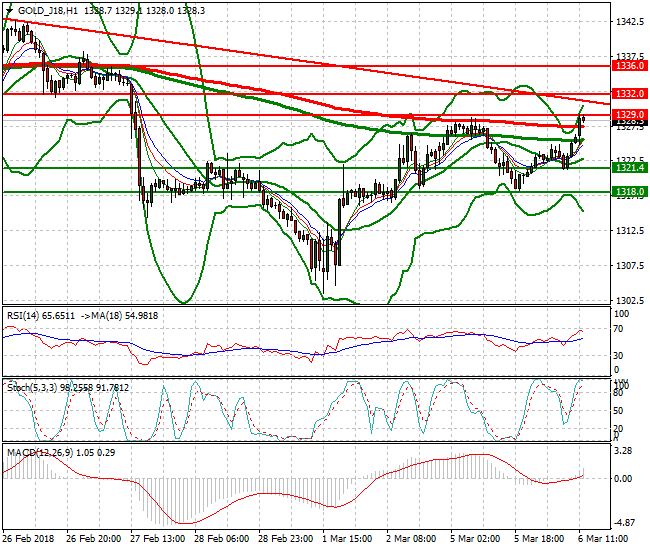The height and width of the screenshot is (550, 650).
Task: Click the 1342.5 price scale value
Action: tap(630, 21)
